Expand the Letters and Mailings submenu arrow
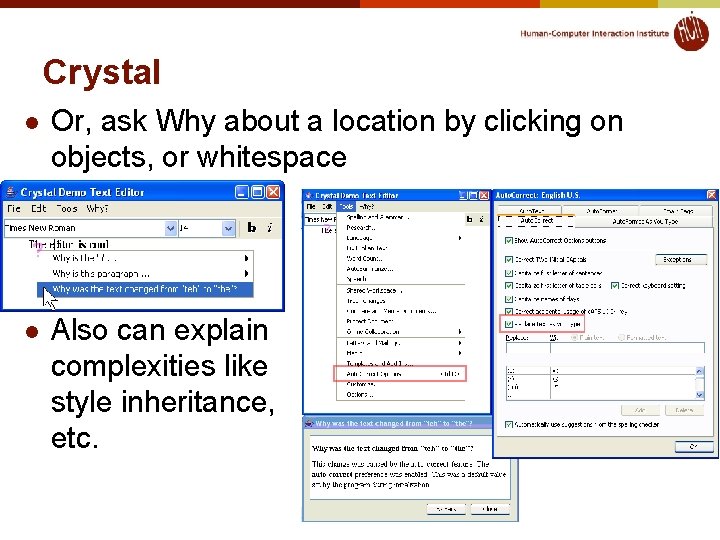Viewport: 720px width, 540px height. point(459,343)
